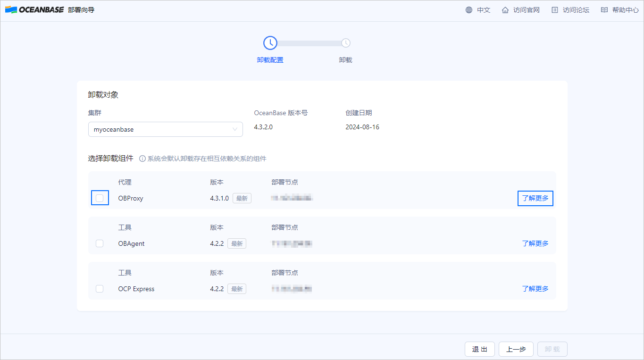
Task: Click the info icon beside 选择卸载组件
Action: pos(142,159)
